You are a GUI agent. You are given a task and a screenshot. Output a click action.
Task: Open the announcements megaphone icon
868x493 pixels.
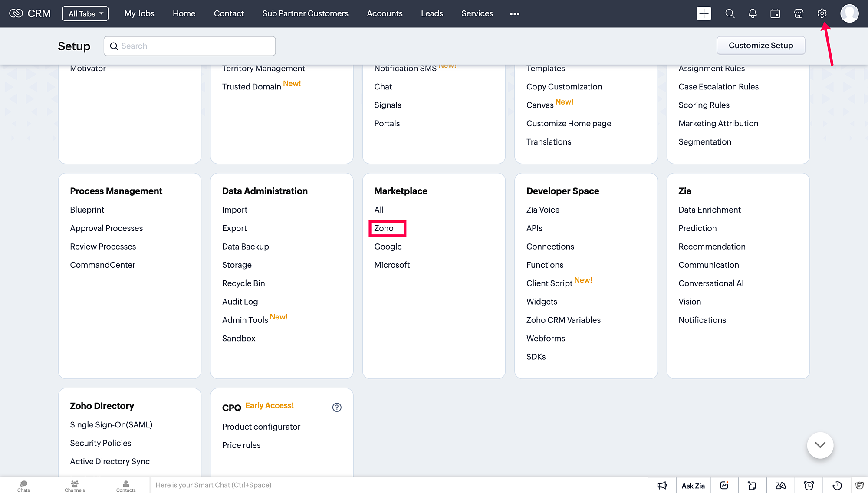[x=662, y=485]
